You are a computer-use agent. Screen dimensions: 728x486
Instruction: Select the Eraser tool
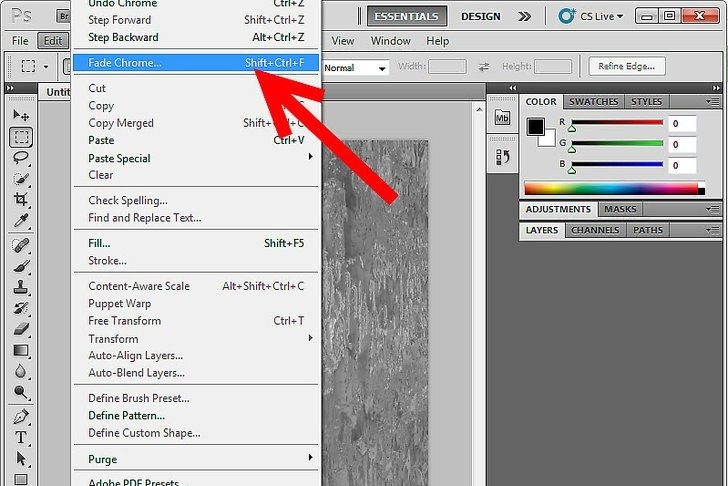[x=21, y=329]
